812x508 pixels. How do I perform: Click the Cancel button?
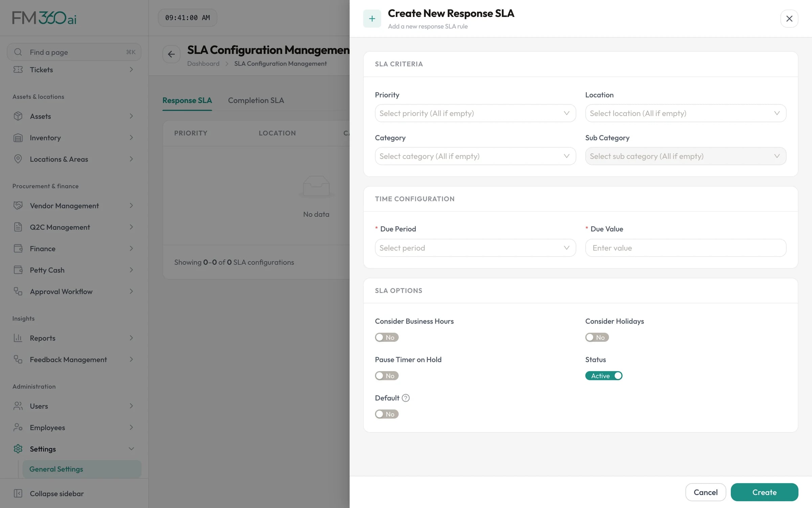tap(705, 492)
